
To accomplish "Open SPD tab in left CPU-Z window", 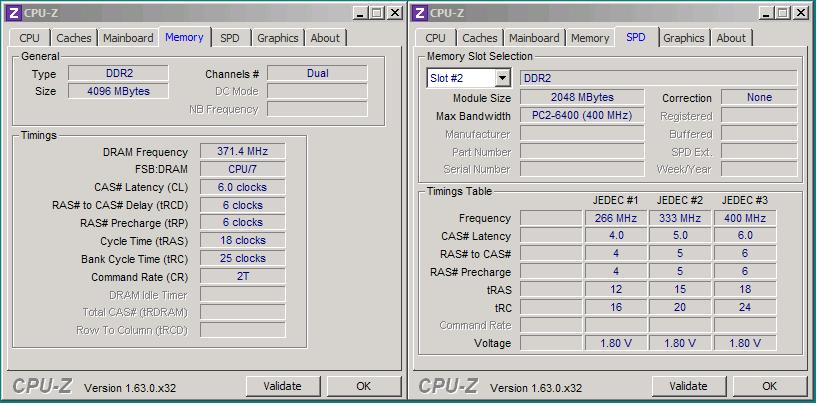I will pos(230,38).
